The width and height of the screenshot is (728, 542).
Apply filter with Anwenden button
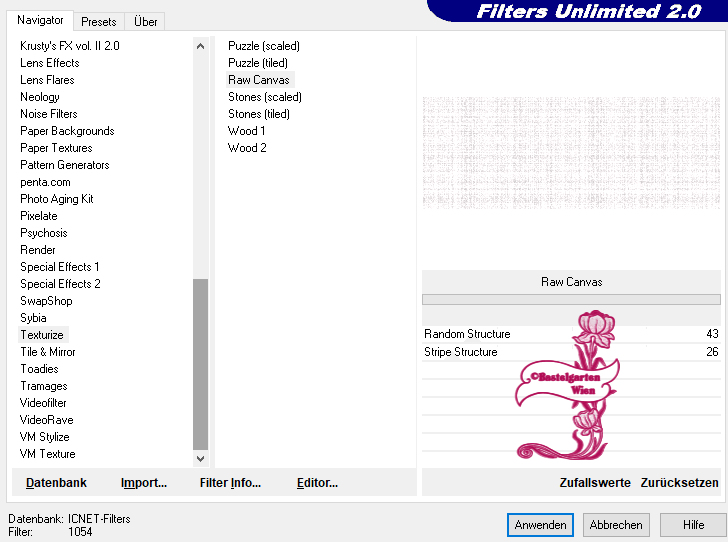540,525
